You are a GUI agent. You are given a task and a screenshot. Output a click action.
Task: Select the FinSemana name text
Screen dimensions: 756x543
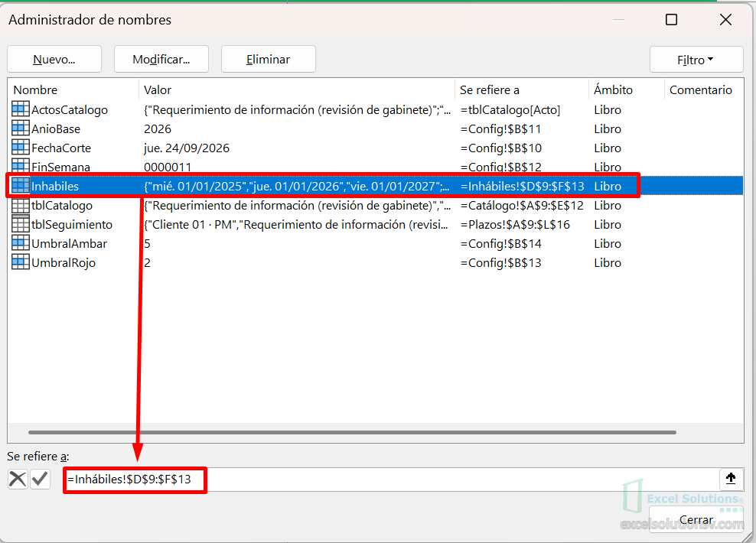(60, 167)
